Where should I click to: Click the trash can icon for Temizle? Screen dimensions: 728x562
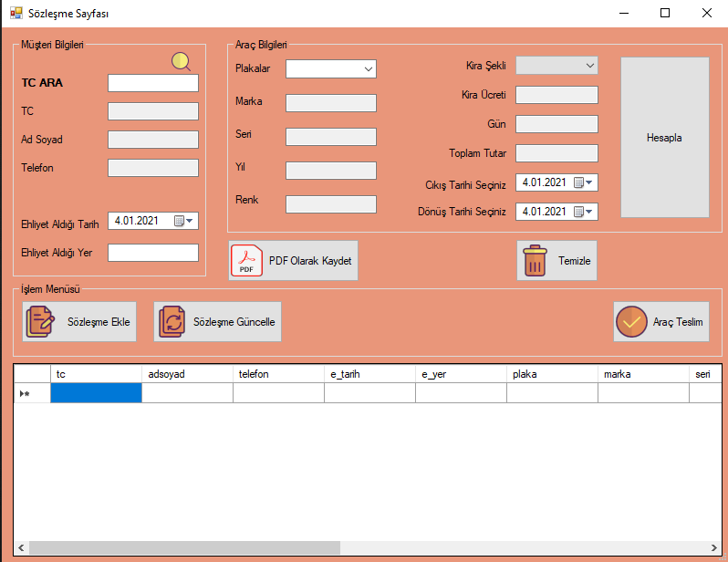pyautogui.click(x=535, y=261)
